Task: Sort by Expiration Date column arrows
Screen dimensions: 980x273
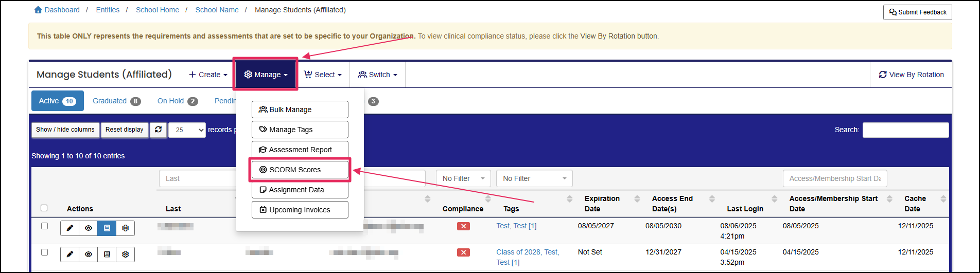Action: coord(637,199)
